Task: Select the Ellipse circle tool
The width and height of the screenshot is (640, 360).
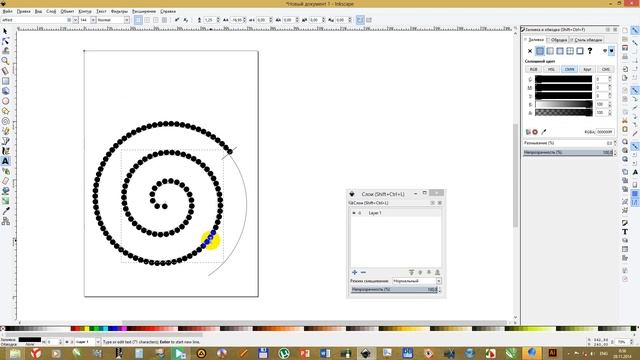Action: pos(5,101)
